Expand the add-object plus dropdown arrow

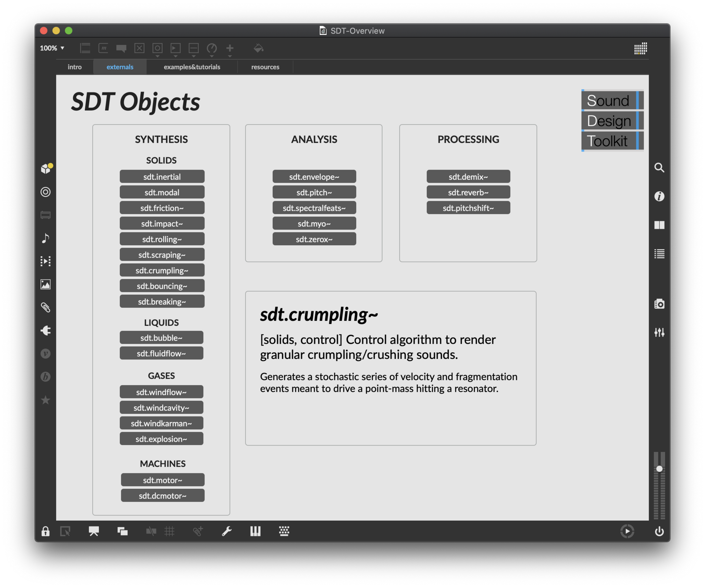coord(230,57)
